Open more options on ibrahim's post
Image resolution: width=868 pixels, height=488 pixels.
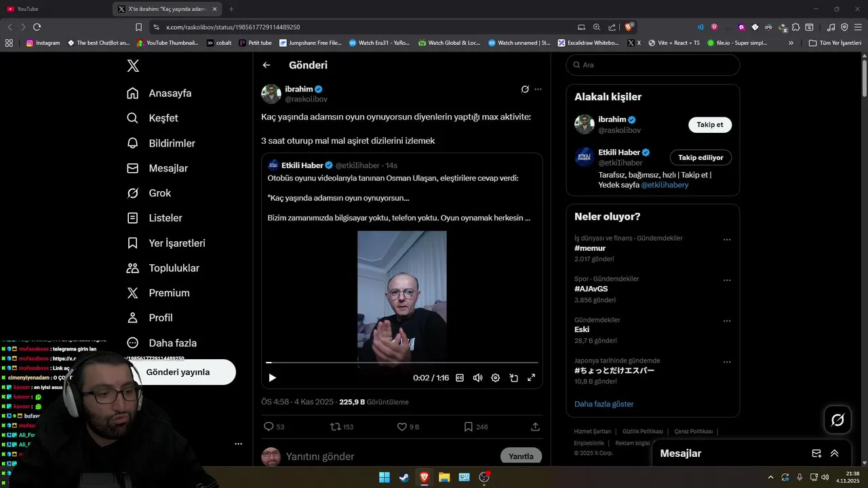[x=538, y=89]
